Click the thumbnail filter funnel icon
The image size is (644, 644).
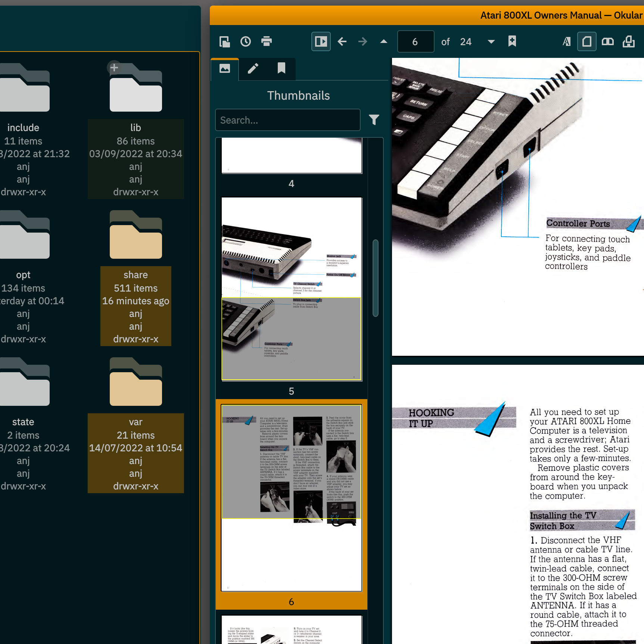374,120
